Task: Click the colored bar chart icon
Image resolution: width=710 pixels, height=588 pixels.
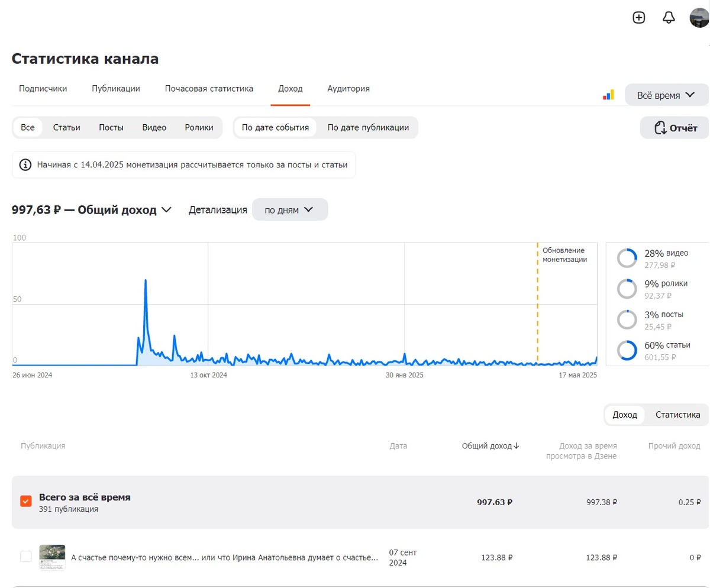Action: pos(608,95)
